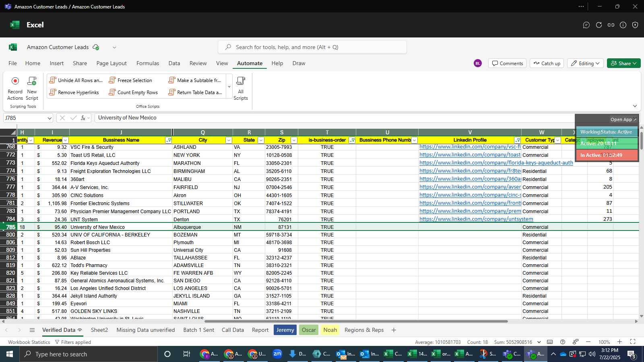Run the Count Empty Rows script
The image size is (644, 362).
coord(133,93)
